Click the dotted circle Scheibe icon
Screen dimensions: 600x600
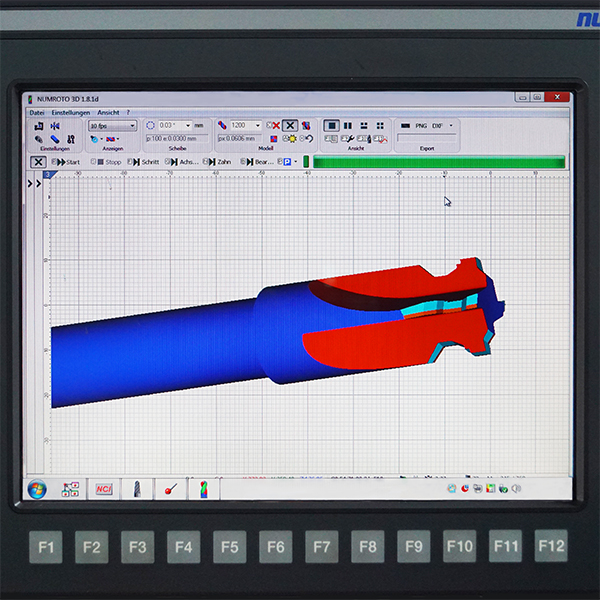coord(150,126)
